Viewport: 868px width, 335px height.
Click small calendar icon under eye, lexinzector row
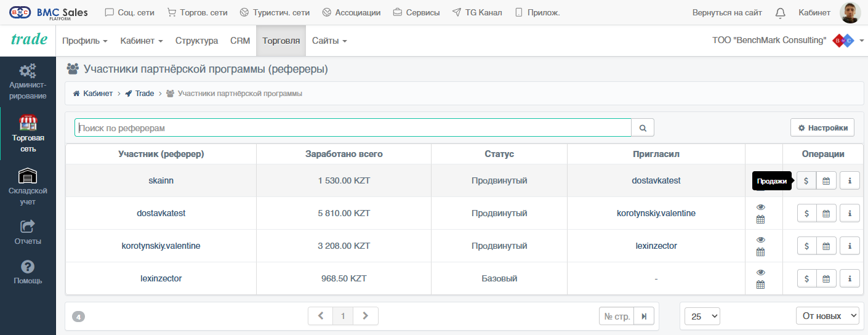[760, 285]
